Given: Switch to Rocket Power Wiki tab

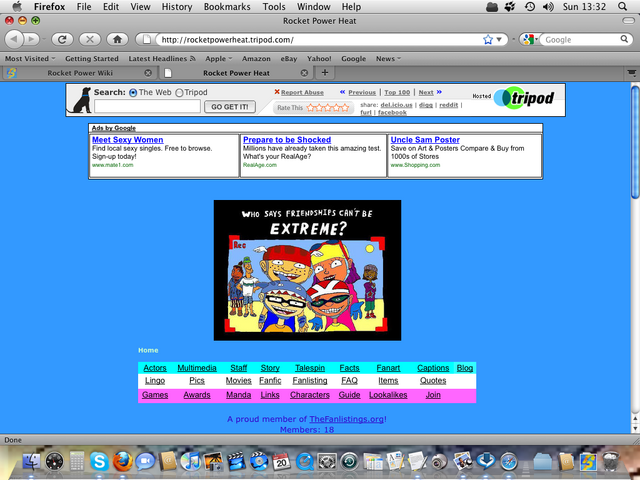Looking at the screenshot, I should tap(80, 73).
